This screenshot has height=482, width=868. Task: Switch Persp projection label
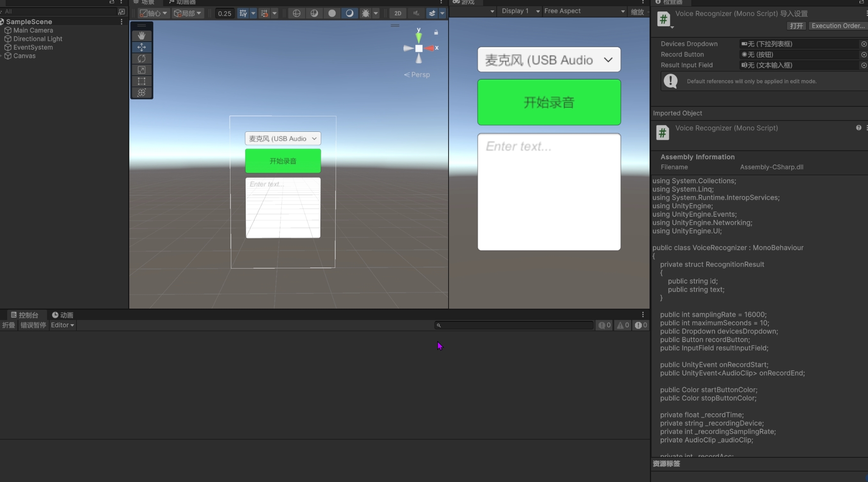click(x=417, y=75)
